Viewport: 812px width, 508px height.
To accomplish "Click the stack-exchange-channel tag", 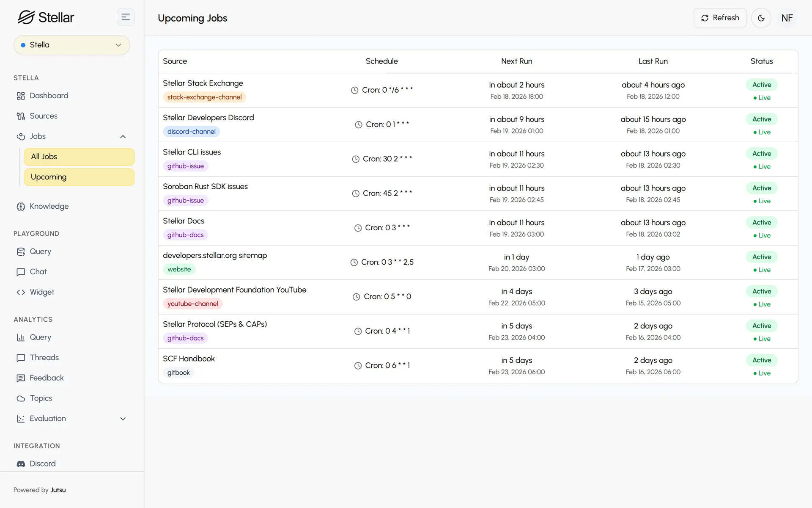I will click(204, 97).
